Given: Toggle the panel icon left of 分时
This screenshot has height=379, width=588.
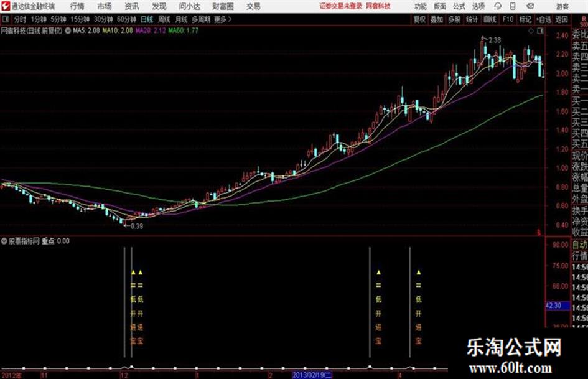Looking at the screenshot, I should coord(5,19).
